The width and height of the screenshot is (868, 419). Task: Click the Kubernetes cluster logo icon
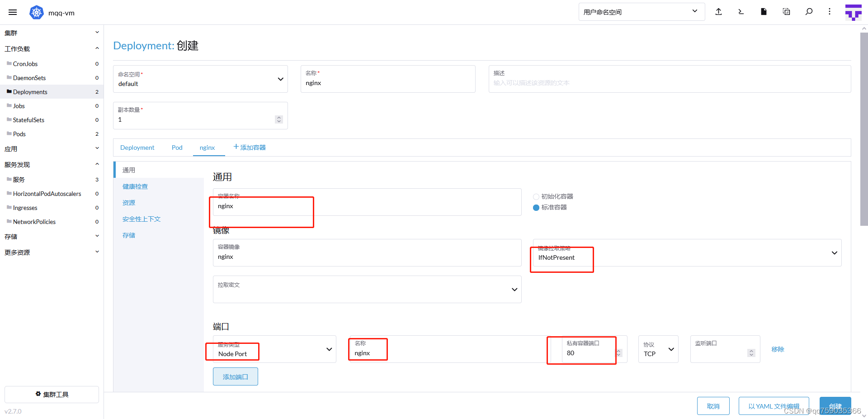coord(36,12)
